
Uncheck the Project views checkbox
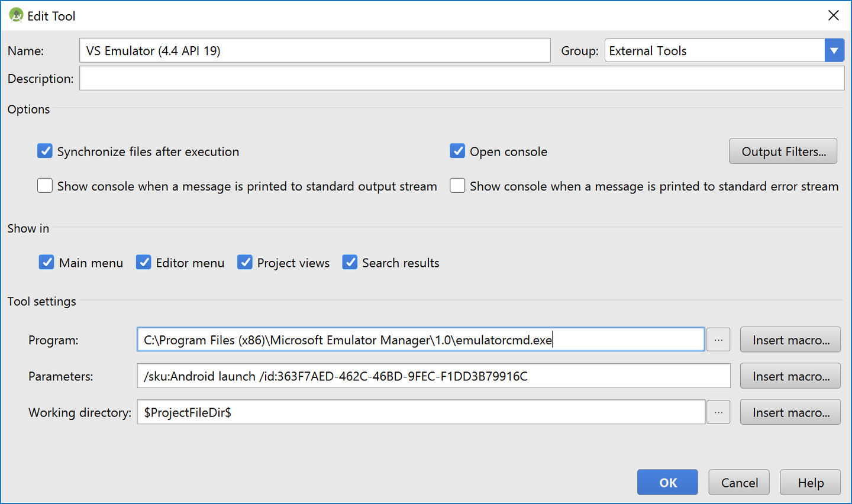(245, 262)
